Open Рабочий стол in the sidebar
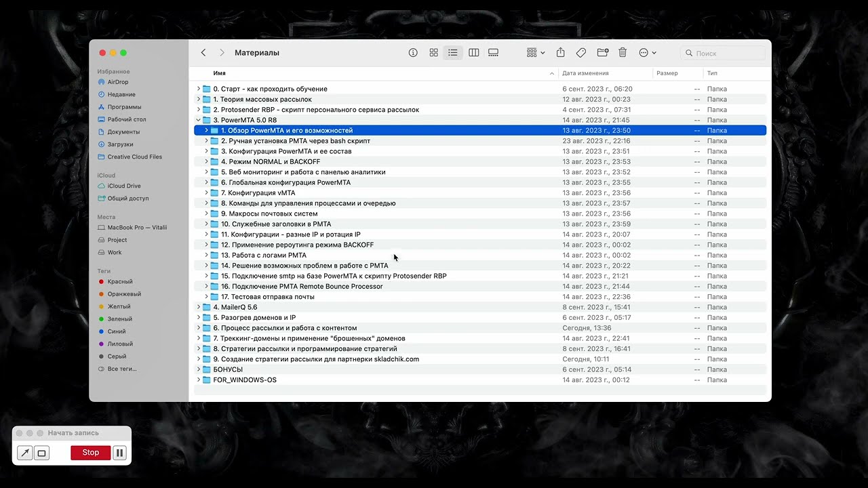 pos(127,119)
